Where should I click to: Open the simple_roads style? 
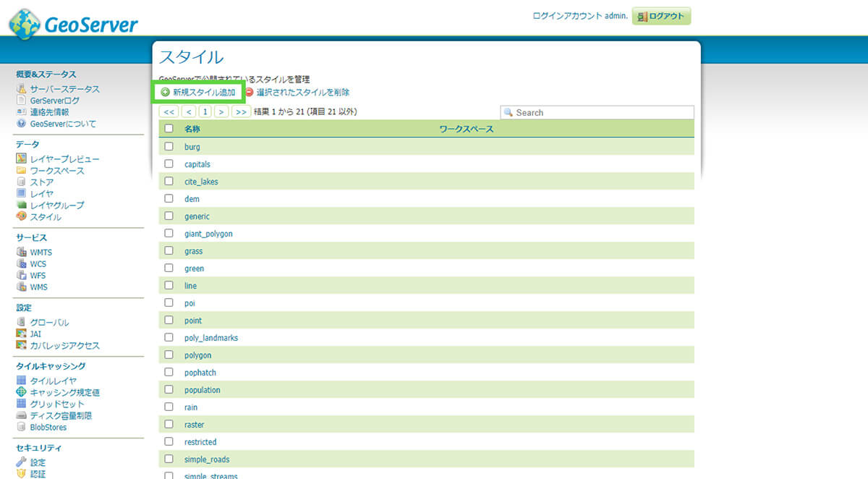(x=207, y=459)
